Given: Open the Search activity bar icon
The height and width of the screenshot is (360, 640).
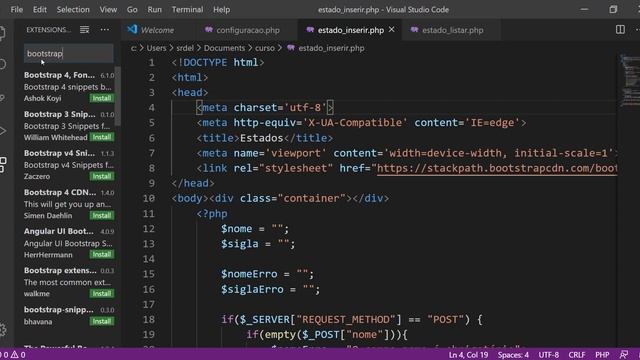Looking at the screenshot, I should coord(3,64).
